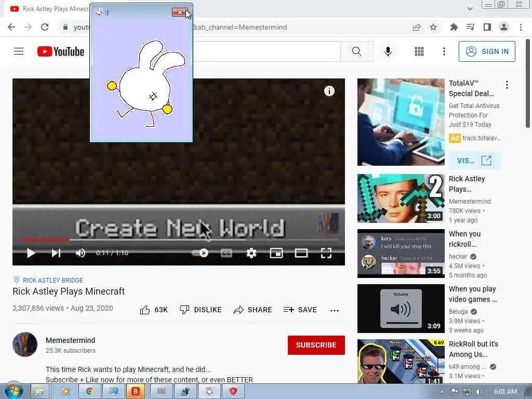Open Chrome extensions puzzle icon
Screen dimensions: 532x399
click(x=454, y=27)
